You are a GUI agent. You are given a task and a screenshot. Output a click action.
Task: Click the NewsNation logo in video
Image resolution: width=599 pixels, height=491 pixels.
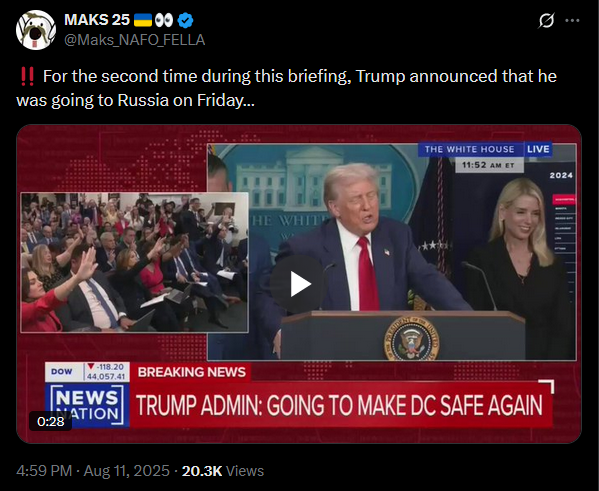87,405
